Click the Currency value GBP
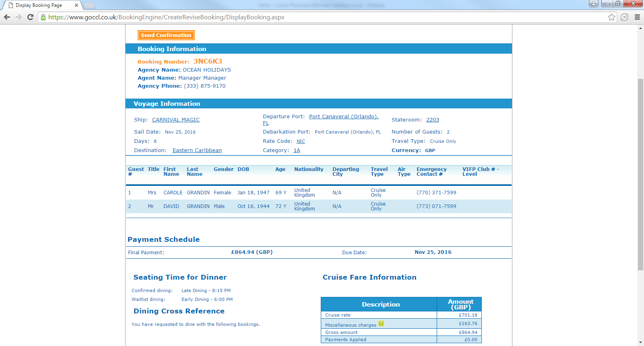644x346 pixels. click(x=430, y=150)
